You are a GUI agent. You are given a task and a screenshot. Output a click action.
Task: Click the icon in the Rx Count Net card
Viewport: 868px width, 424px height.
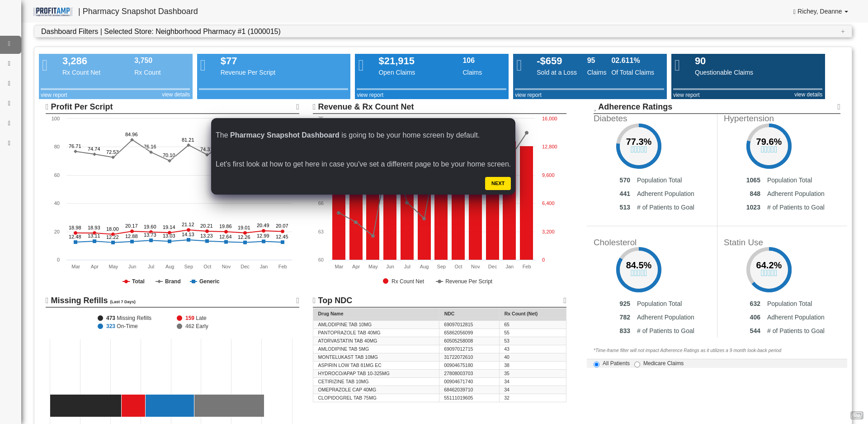45,66
